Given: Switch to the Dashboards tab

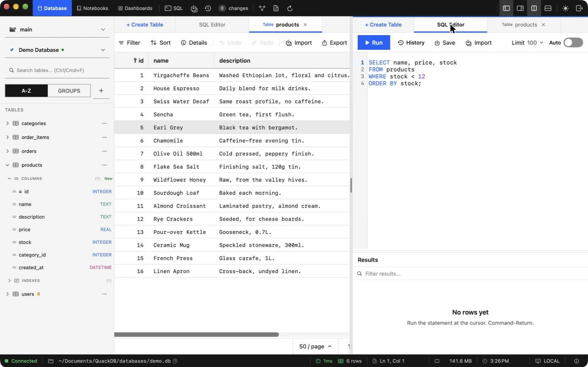Looking at the screenshot, I should coord(135,8).
